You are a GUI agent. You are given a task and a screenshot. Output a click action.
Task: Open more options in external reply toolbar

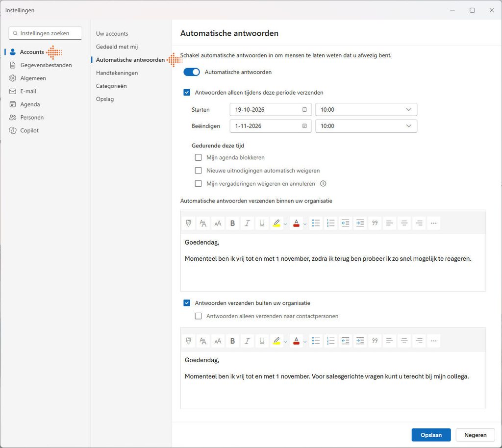click(x=434, y=341)
